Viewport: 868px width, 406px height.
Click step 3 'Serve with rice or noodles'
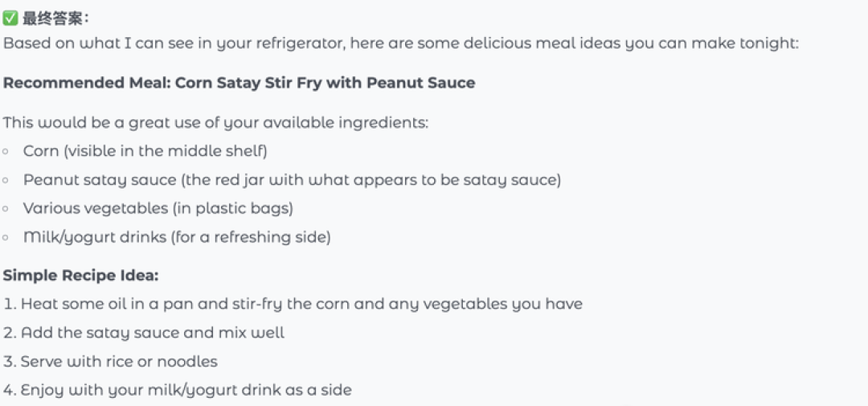[x=110, y=362]
